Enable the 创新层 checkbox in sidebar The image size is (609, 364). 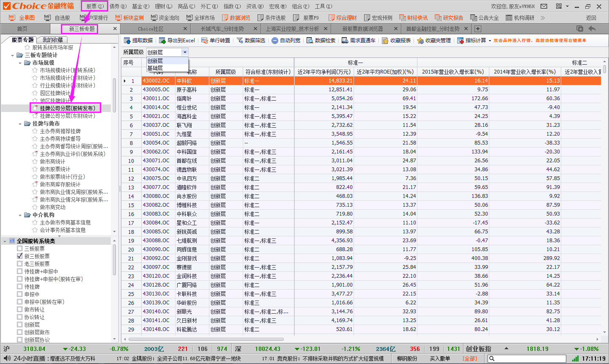coord(20,325)
